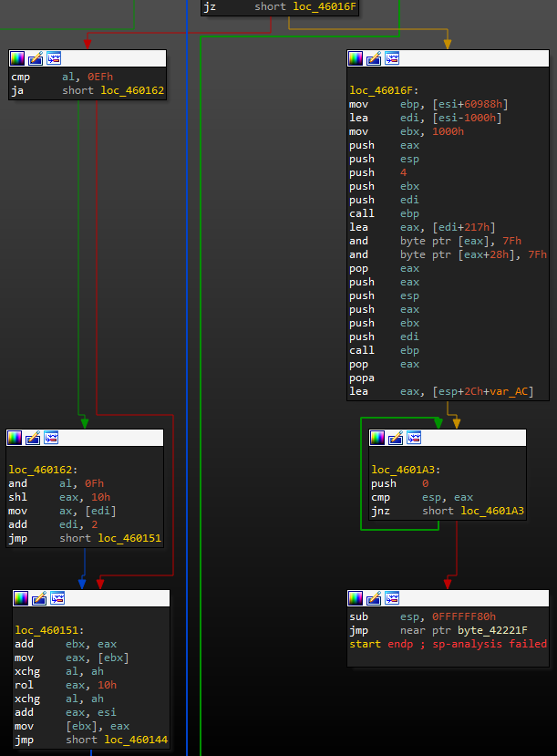The height and width of the screenshot is (756, 557).
Task: Click the popa instruction
Action: 362,378
